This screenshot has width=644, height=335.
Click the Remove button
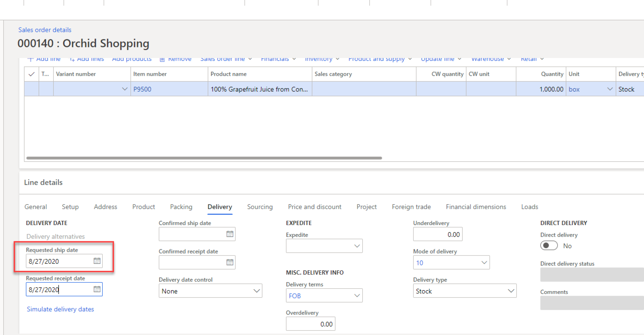pos(176,59)
